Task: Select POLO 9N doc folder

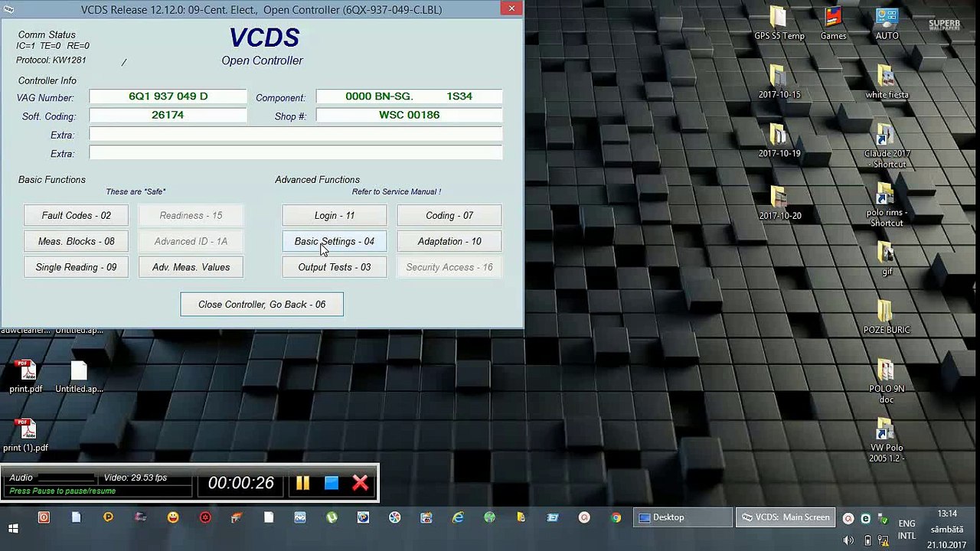Action: [887, 381]
